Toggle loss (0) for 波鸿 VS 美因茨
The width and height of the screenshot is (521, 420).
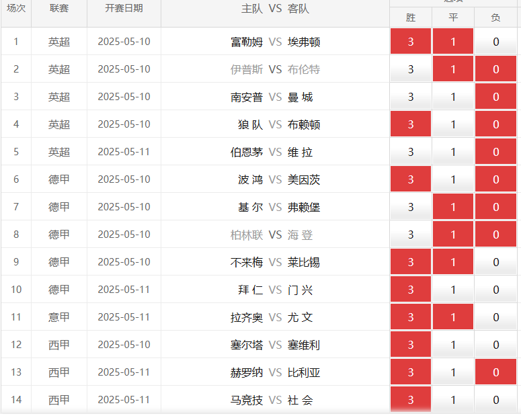coord(495,179)
